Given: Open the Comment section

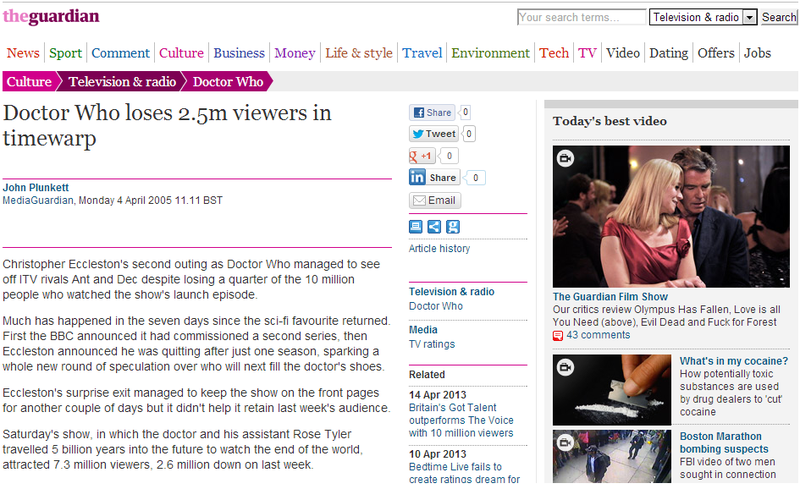Looking at the screenshot, I should point(120,53).
